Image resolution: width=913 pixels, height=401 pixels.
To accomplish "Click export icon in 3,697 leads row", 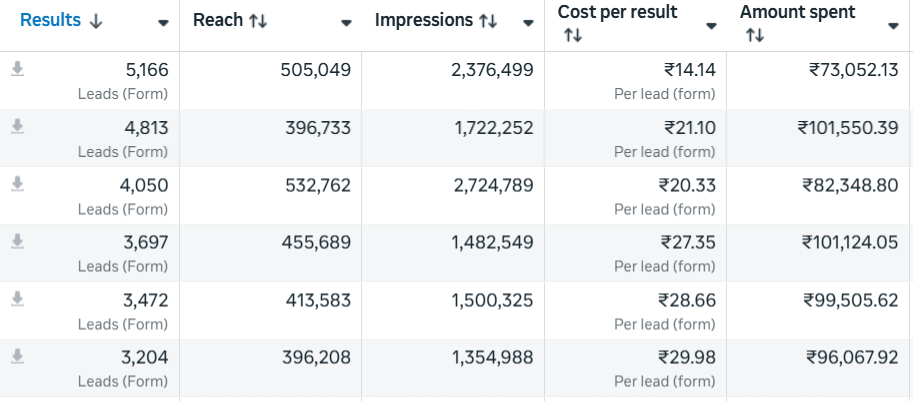I will pos(17,242).
